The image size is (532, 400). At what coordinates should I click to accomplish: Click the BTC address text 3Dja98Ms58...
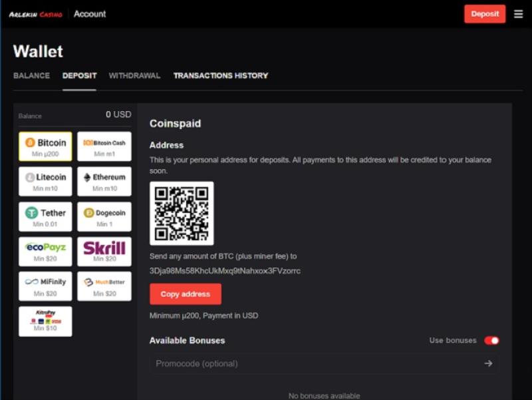pos(225,271)
